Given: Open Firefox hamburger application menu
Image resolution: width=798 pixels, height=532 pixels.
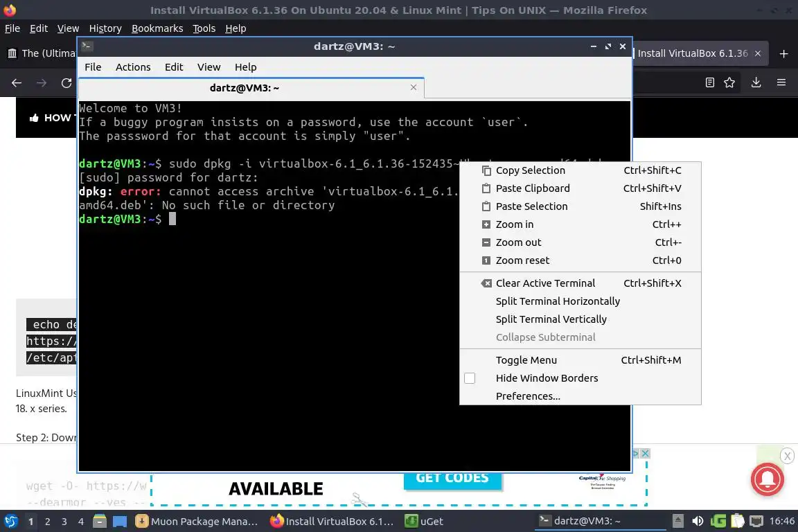Looking at the screenshot, I should tap(781, 82).
